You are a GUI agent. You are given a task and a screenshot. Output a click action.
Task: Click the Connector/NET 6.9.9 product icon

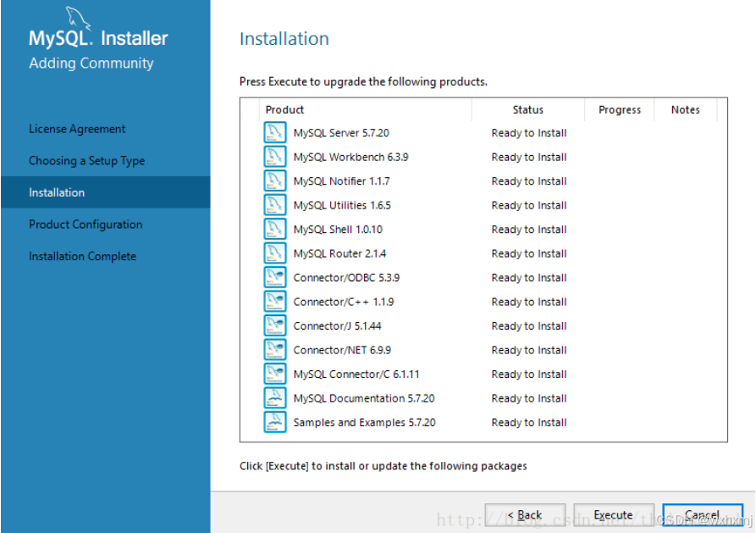tap(275, 349)
